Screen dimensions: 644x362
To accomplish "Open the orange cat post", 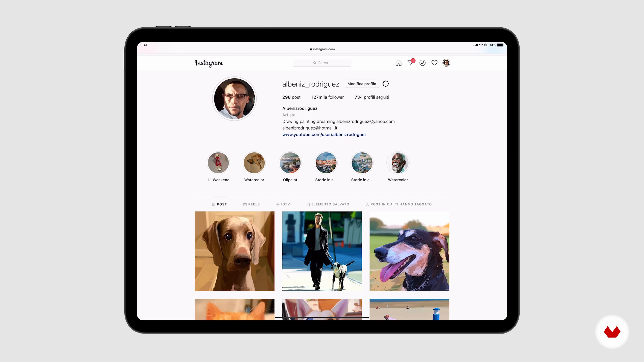I will point(234,309).
